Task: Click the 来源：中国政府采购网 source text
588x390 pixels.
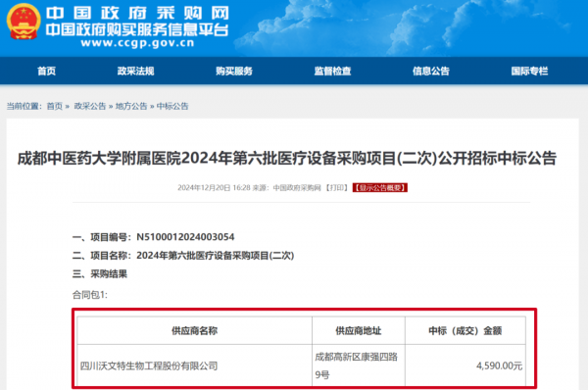Action: 286,187
